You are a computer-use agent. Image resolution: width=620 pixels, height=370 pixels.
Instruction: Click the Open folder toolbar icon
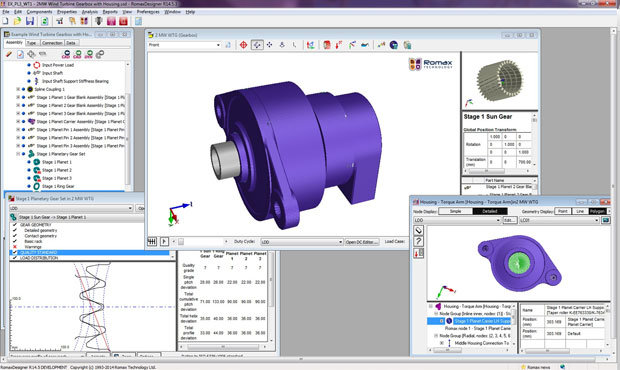pyautogui.click(x=17, y=21)
